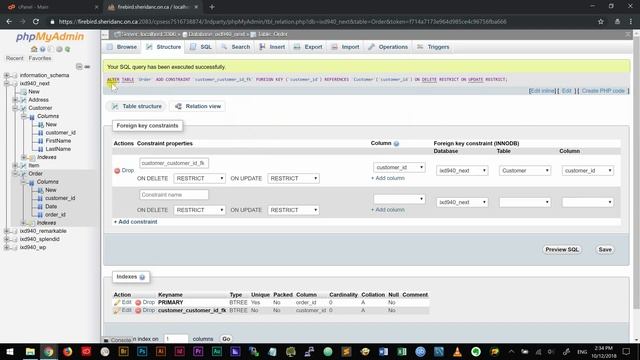Click the Preview SQL button
The height and width of the screenshot is (360, 640).
[x=562, y=250]
